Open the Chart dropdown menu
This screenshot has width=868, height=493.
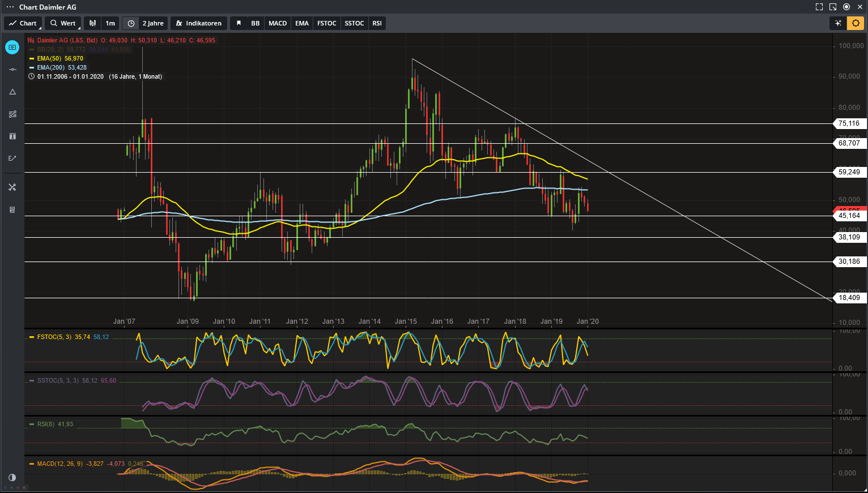(23, 23)
